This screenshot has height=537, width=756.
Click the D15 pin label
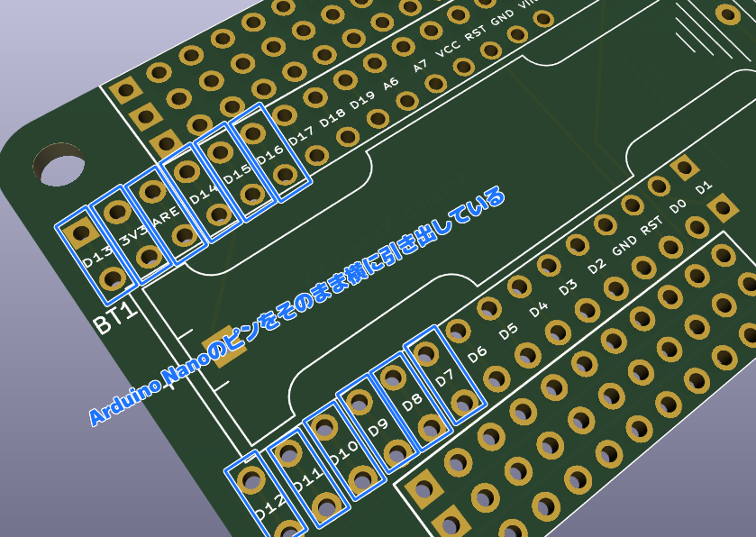pos(237,174)
